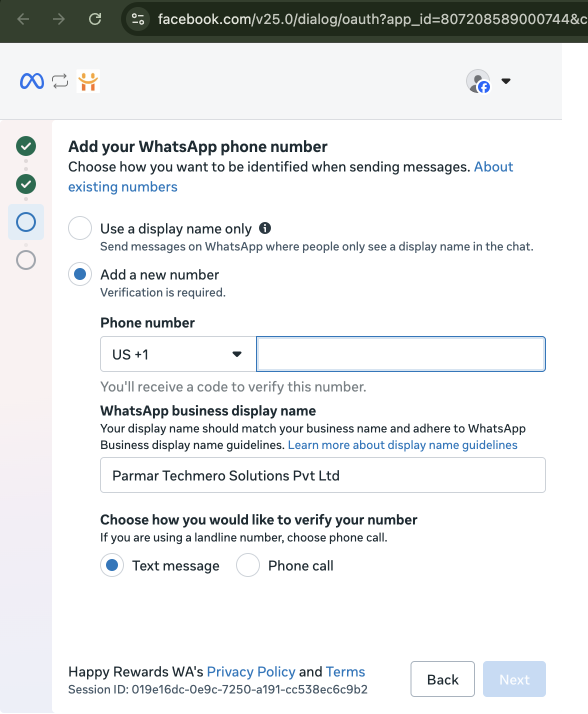588x714 pixels.
Task: Click the 'Add your WhatsApp phone number' heading
Action: click(198, 146)
